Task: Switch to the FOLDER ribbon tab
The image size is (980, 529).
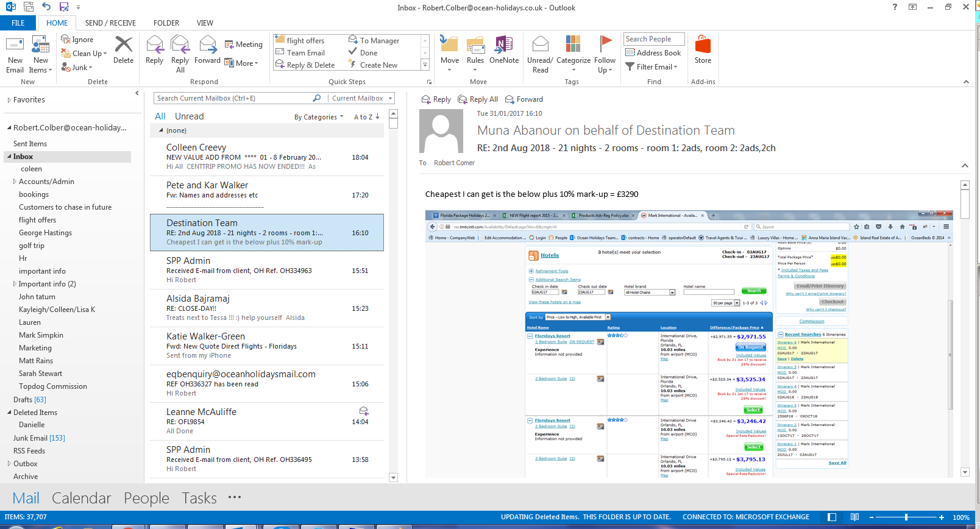Action: [166, 23]
